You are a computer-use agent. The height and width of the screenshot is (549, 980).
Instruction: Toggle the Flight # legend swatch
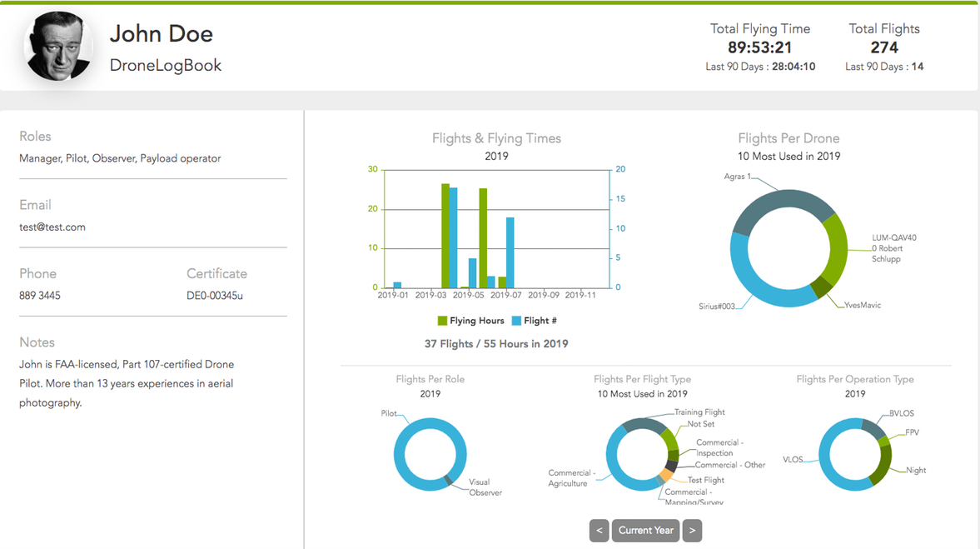(x=516, y=321)
